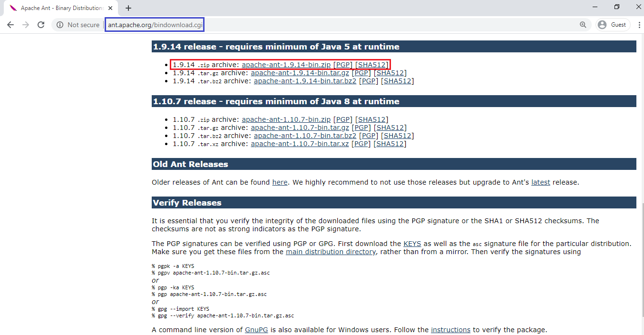Open SHA512 checksum for 1.10.7 tar.gz
The height and width of the screenshot is (335, 644).
click(x=390, y=128)
